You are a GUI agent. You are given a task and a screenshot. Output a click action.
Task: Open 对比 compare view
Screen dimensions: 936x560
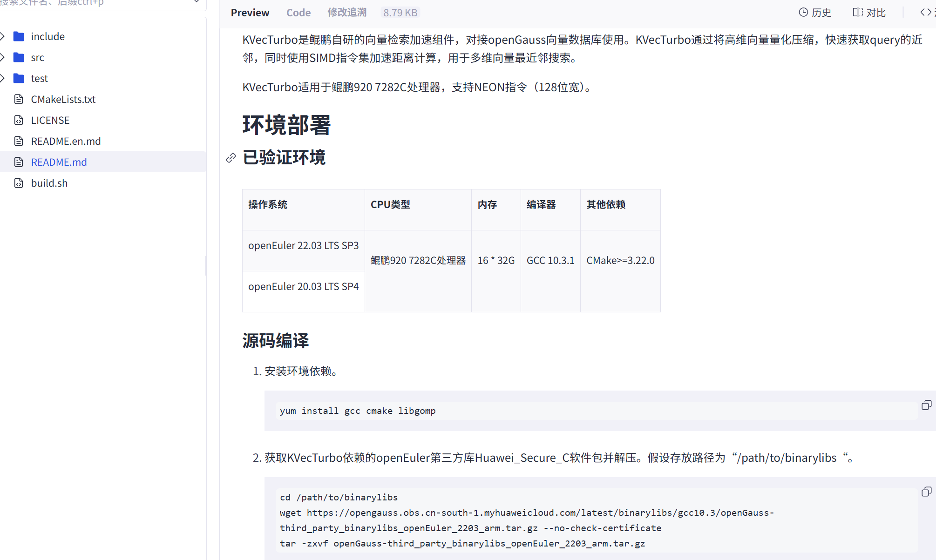[869, 13]
